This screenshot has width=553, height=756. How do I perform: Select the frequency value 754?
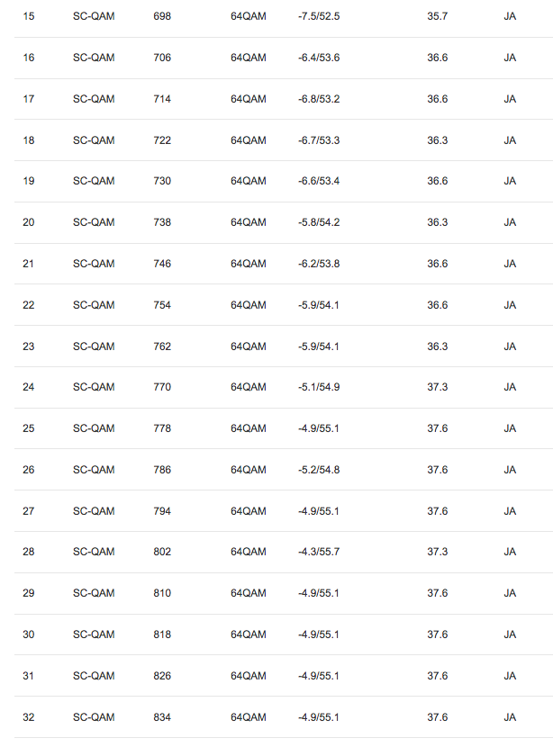[162, 305]
